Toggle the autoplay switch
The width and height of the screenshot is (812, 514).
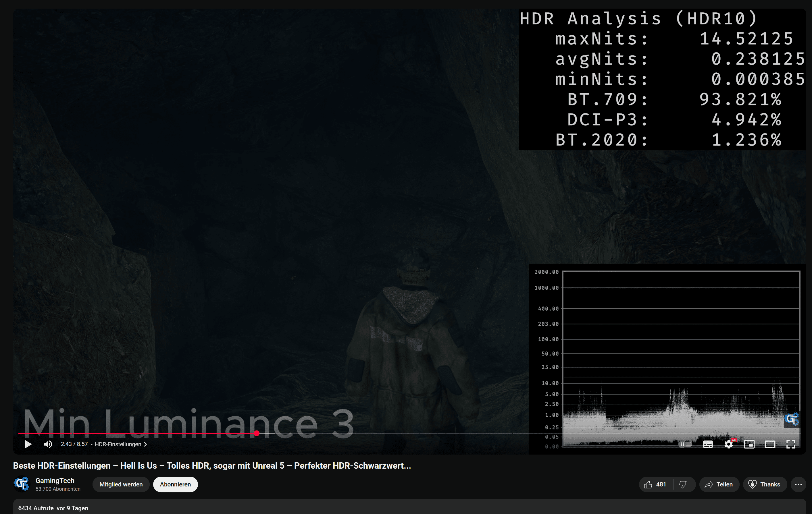[685, 444]
